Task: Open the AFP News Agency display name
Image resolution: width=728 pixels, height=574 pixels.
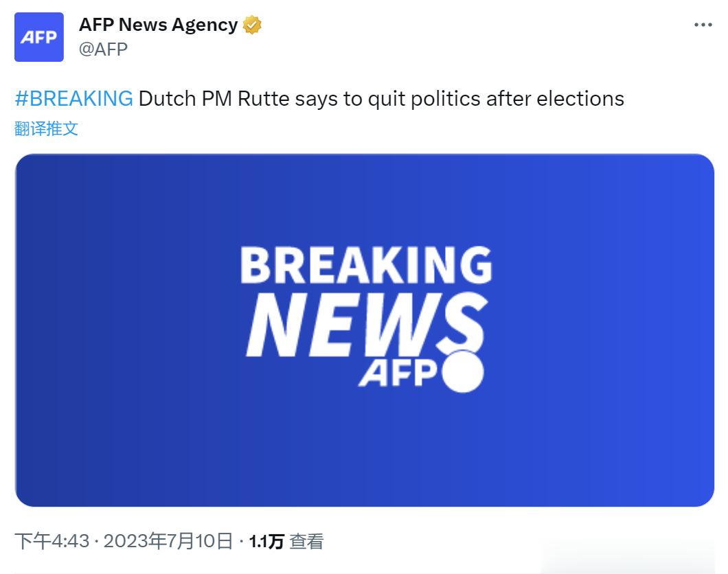Action: pos(158,25)
